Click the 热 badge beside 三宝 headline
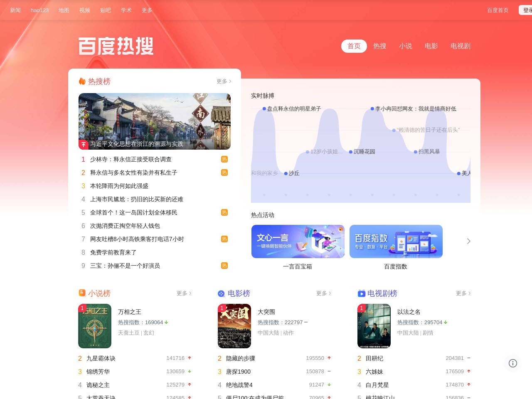The image size is (532, 399). (224, 266)
